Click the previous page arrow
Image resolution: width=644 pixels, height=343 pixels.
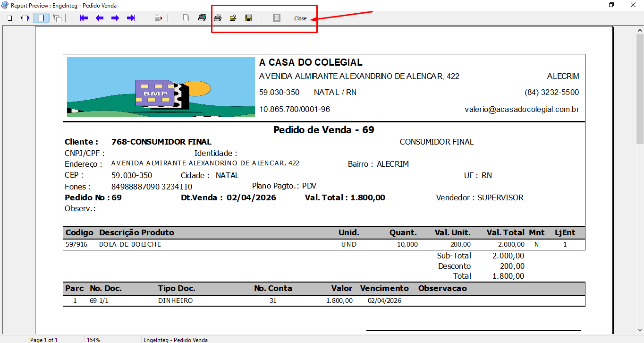(x=100, y=18)
